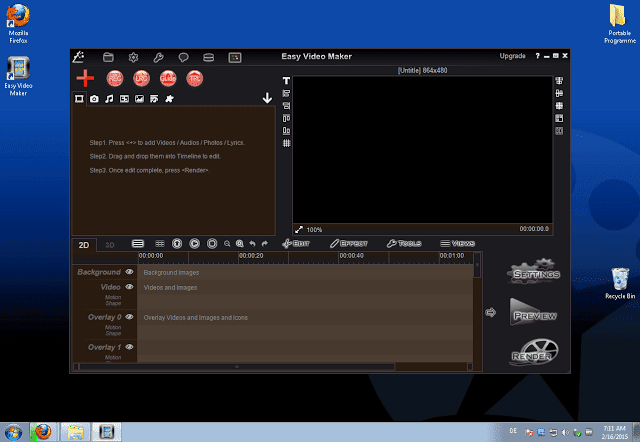The image size is (640, 442).
Task: Add media with the red plus button
Action: 85,78
